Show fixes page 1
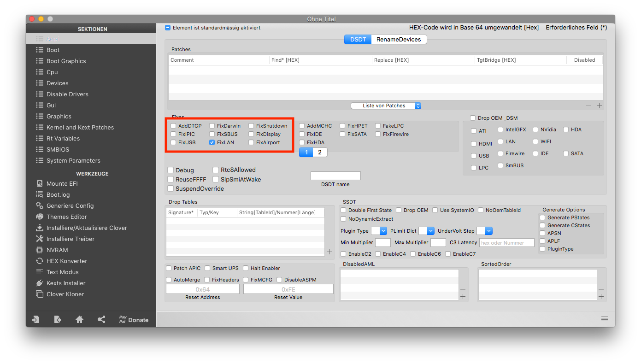Viewport: 641px width, 364px height. pyautogui.click(x=306, y=152)
